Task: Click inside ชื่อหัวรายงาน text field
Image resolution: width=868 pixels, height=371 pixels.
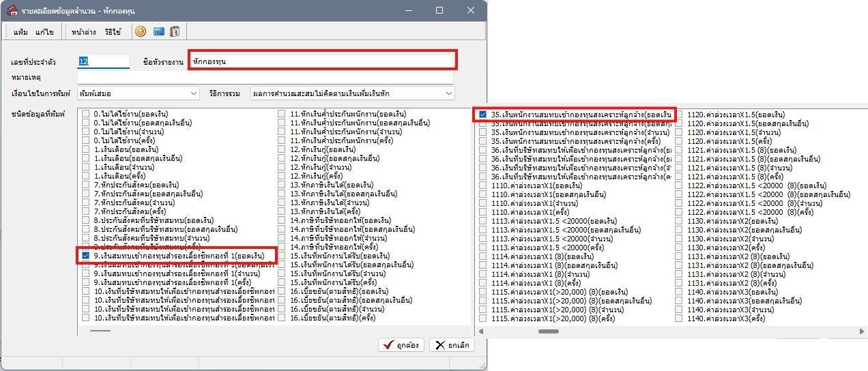Action: (322, 61)
